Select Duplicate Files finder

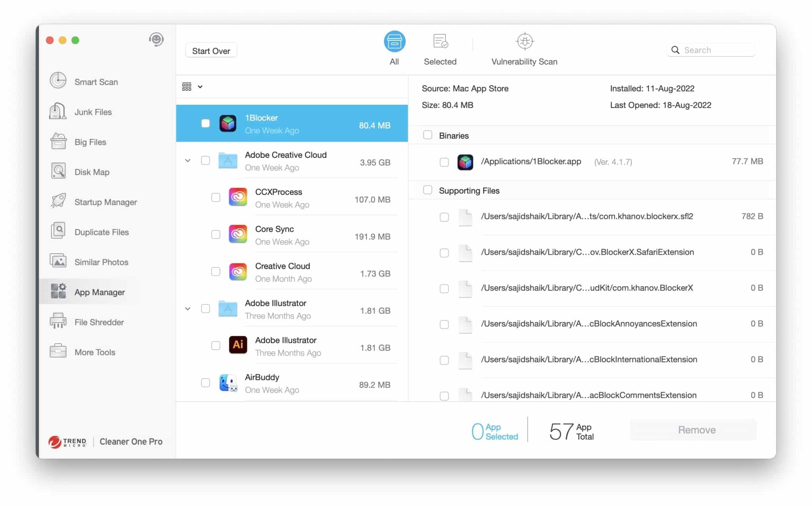tap(101, 231)
